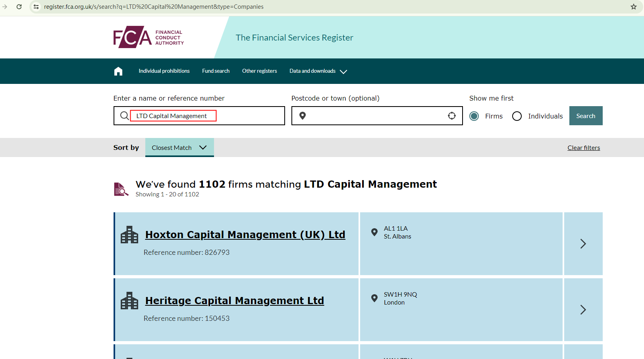Reload the page in browser
This screenshot has width=644, height=359.
point(19,7)
